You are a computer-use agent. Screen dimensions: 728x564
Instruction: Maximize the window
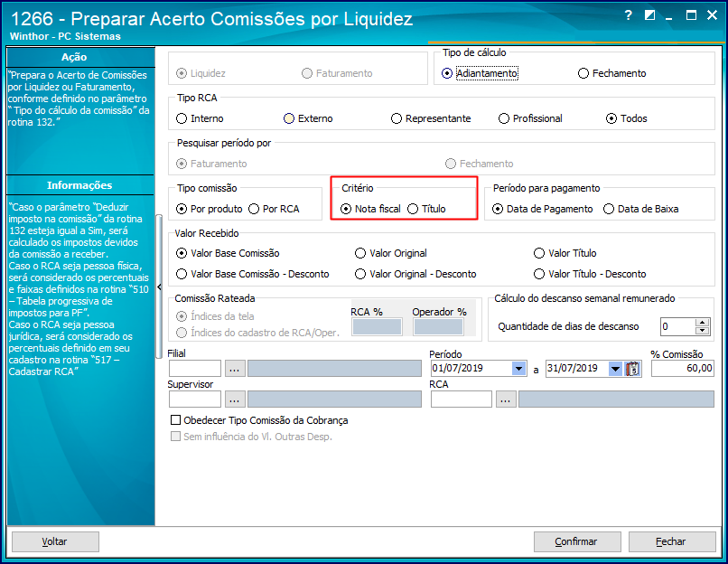click(x=691, y=15)
